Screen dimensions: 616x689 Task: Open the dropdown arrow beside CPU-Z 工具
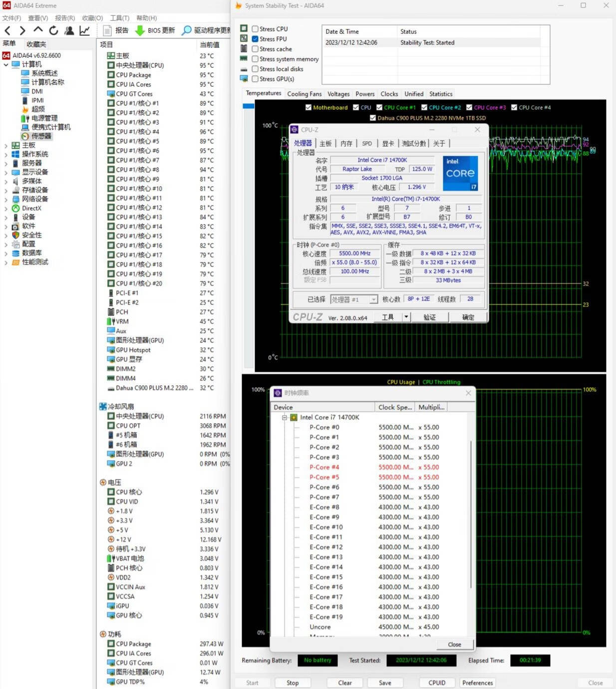point(406,317)
